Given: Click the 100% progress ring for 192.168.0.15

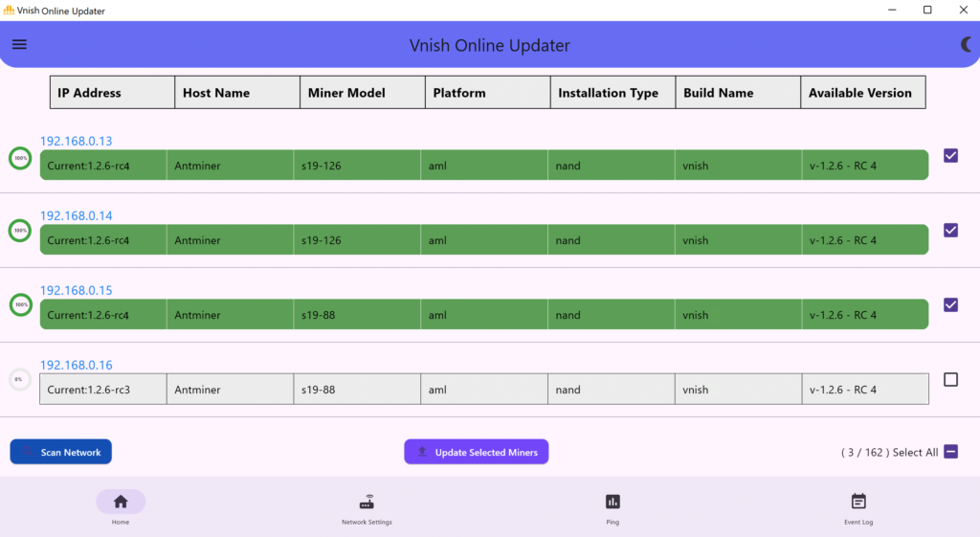Looking at the screenshot, I should 20,305.
